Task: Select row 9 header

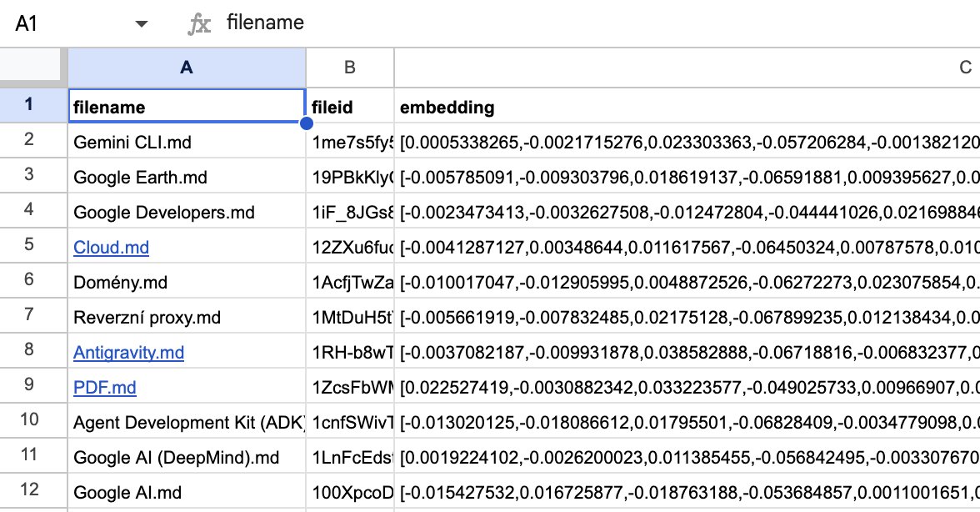Action: [33, 385]
